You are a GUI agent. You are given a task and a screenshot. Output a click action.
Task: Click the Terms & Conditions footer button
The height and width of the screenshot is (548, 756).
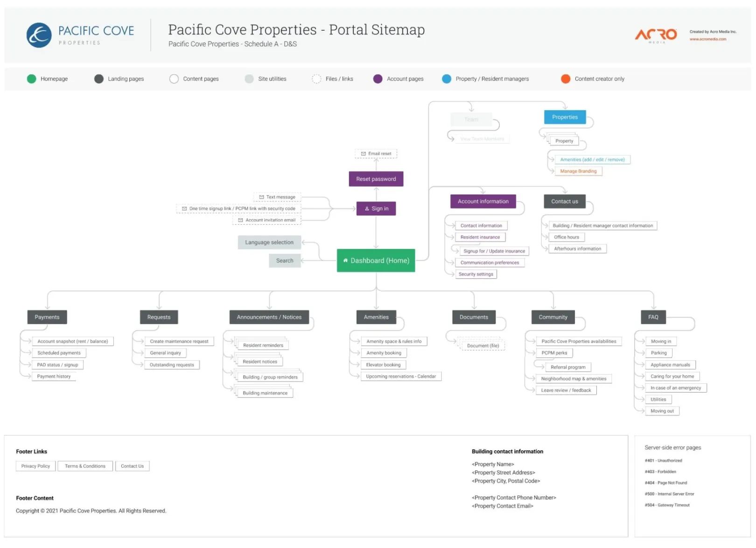(x=85, y=466)
